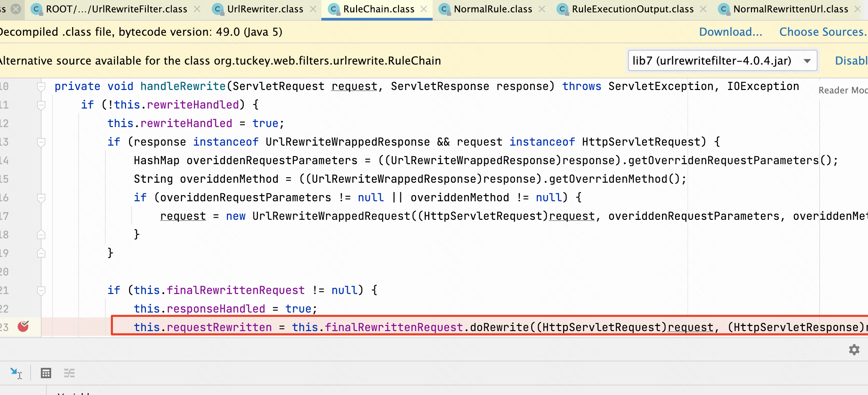Click the requestRewritten field on line 23

pos(219,327)
